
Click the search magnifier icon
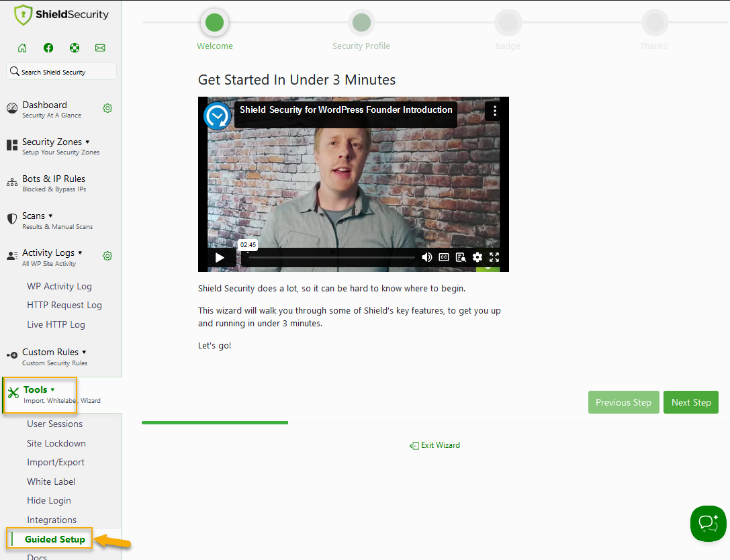[14, 72]
